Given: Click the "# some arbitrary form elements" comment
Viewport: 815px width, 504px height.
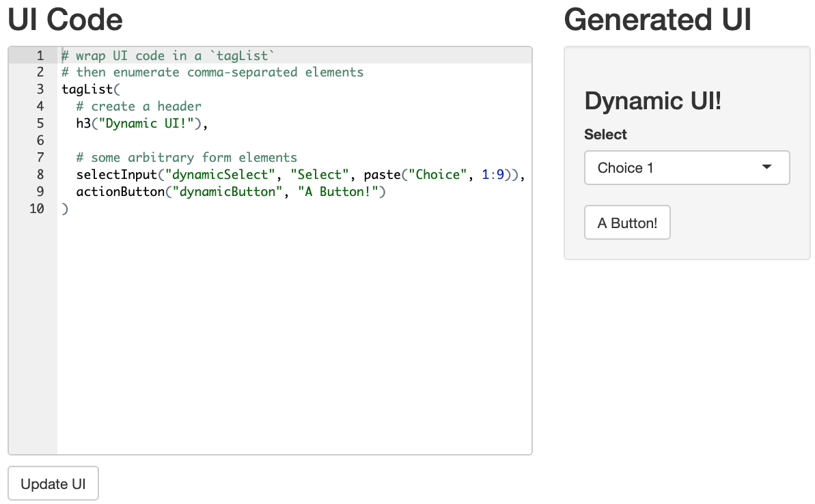Looking at the screenshot, I should [x=187, y=158].
